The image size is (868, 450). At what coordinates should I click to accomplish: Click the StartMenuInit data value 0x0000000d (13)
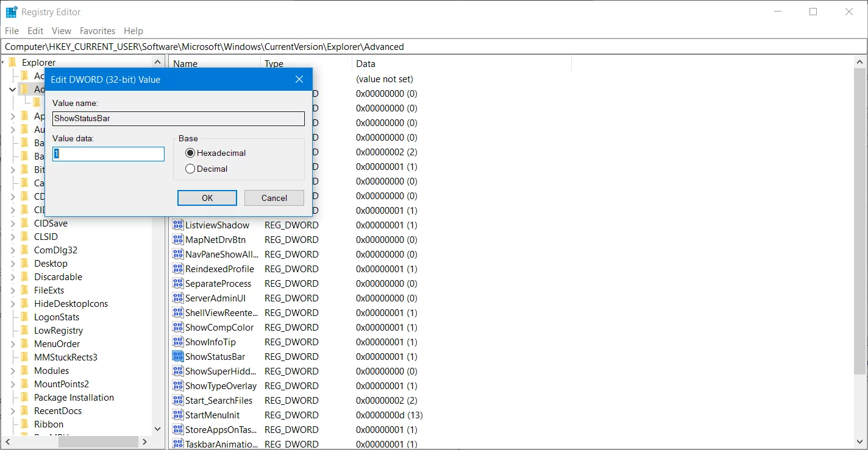390,415
